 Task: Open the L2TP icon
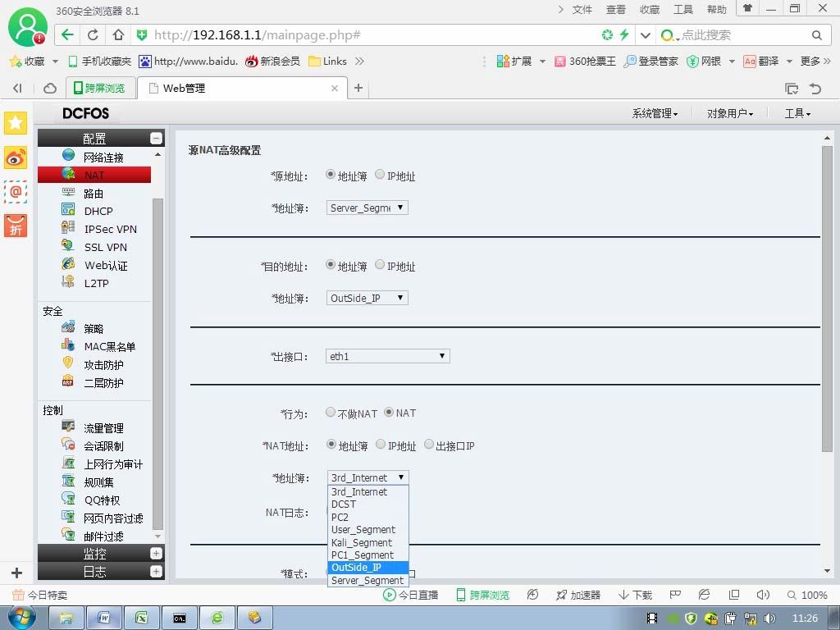tap(68, 282)
